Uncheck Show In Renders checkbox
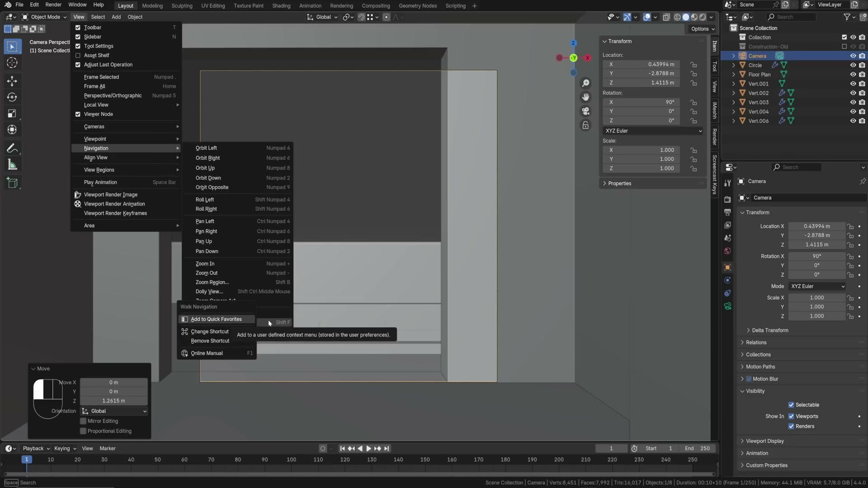This screenshot has width=868, height=488. point(791,427)
